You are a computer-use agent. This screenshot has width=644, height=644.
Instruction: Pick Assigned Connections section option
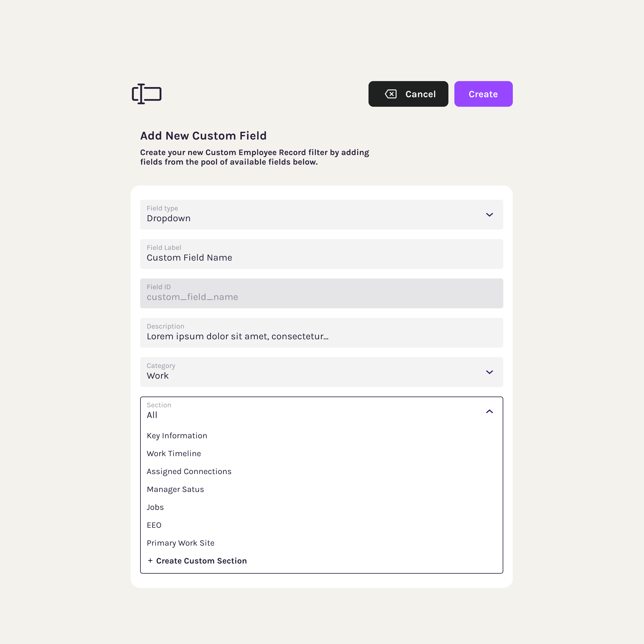click(189, 471)
